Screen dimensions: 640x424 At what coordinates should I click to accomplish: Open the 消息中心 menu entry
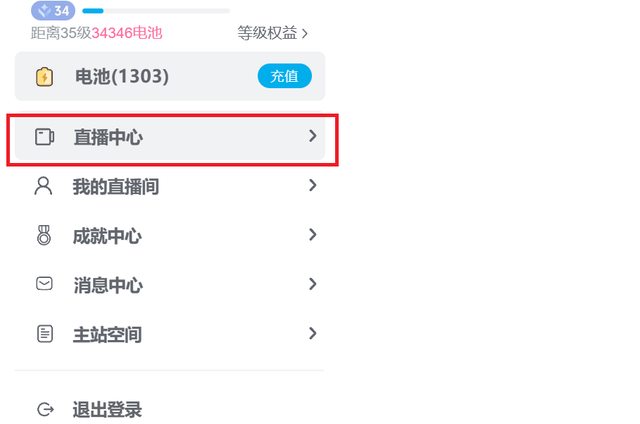click(x=170, y=284)
